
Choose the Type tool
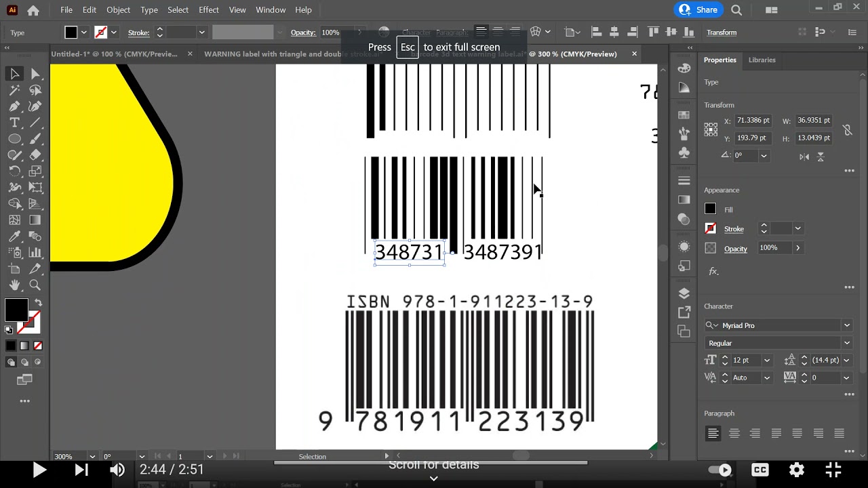(14, 122)
